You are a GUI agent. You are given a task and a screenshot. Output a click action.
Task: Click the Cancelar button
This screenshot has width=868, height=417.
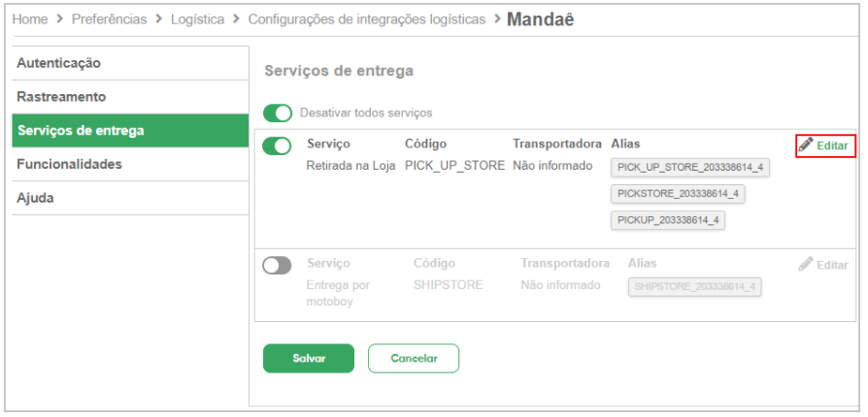414,358
